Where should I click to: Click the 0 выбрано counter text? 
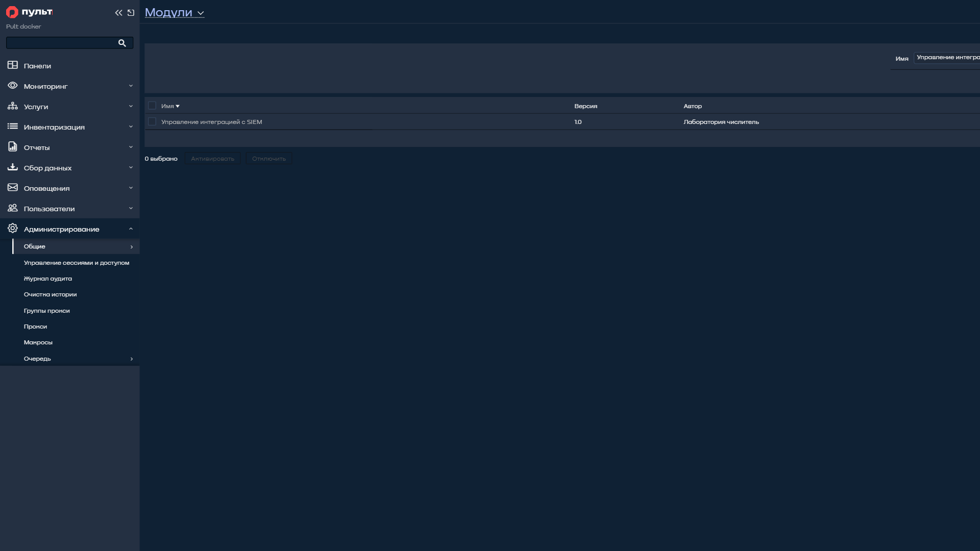click(x=161, y=159)
